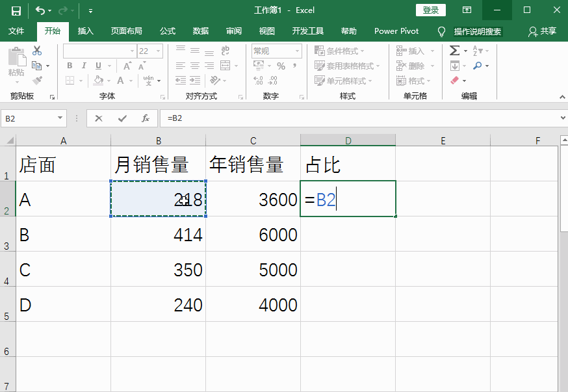Viewport: 568px width, 392px height.
Task: Collapse the ribbon with chevron
Action: coord(562,97)
